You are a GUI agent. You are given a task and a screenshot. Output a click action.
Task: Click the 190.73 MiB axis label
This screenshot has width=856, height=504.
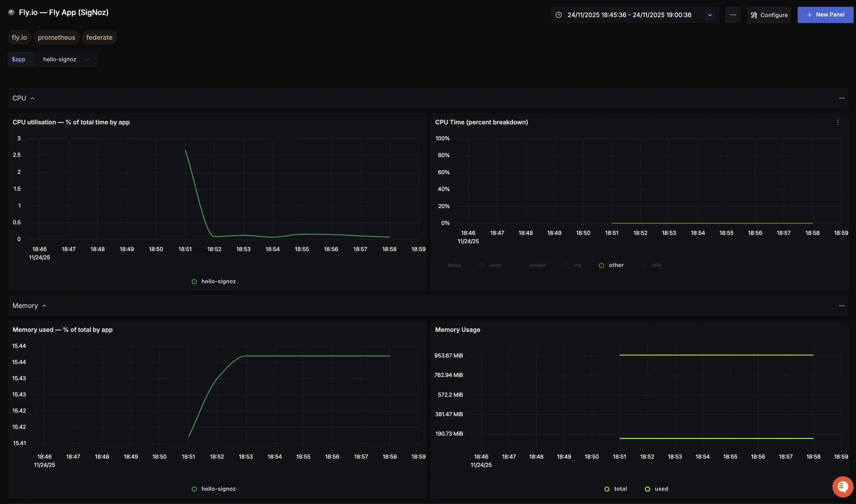click(449, 434)
